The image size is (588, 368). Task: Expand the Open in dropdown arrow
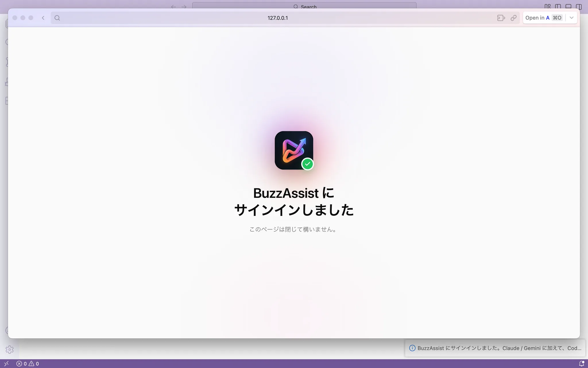(x=572, y=18)
